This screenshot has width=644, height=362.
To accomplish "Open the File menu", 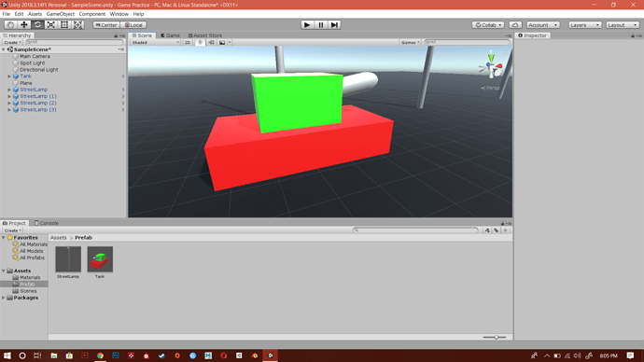I will [x=7, y=14].
